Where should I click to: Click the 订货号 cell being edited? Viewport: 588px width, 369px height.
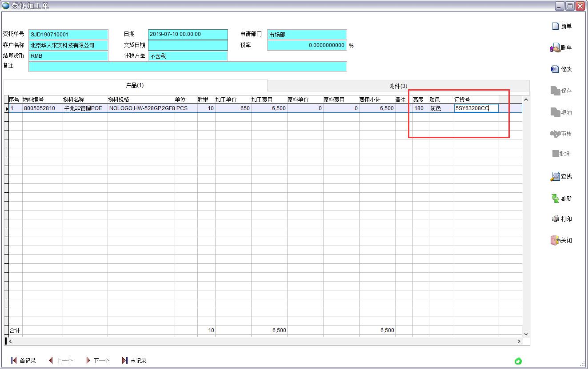[x=476, y=108]
